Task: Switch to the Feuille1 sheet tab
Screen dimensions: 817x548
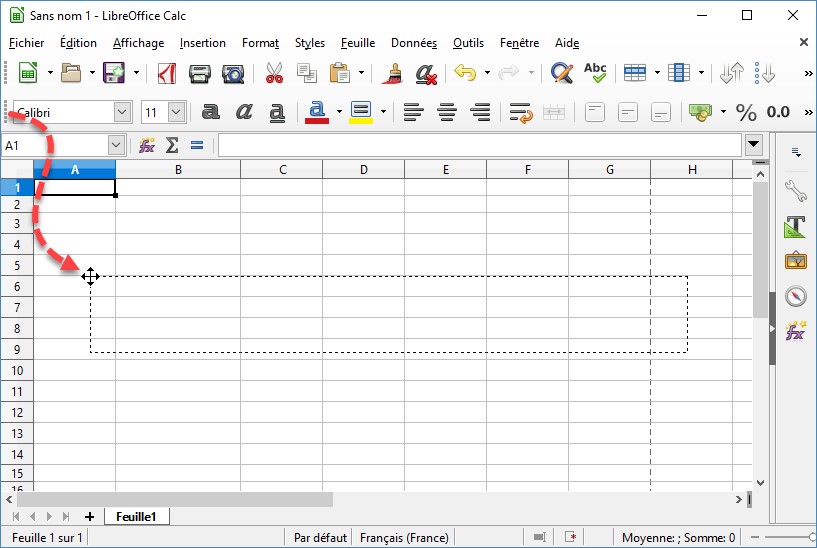Action: pos(137,516)
